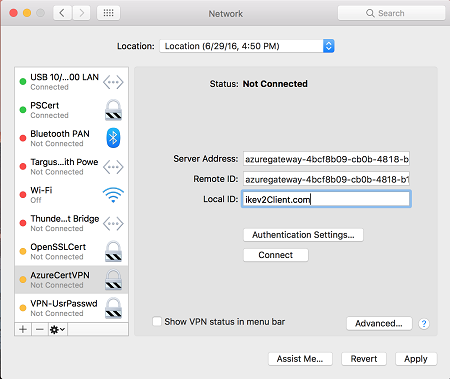Click the Local ID field
Screen dimensions: 450x379
point(326,199)
